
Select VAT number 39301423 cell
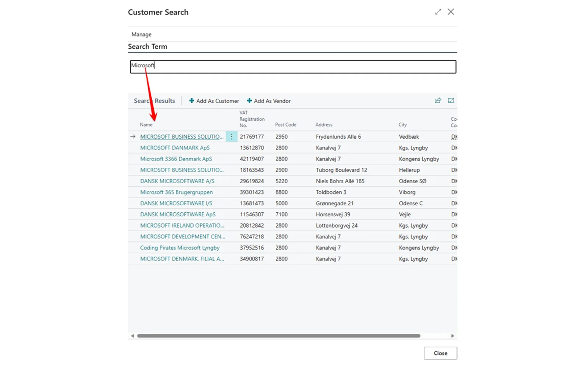252,192
